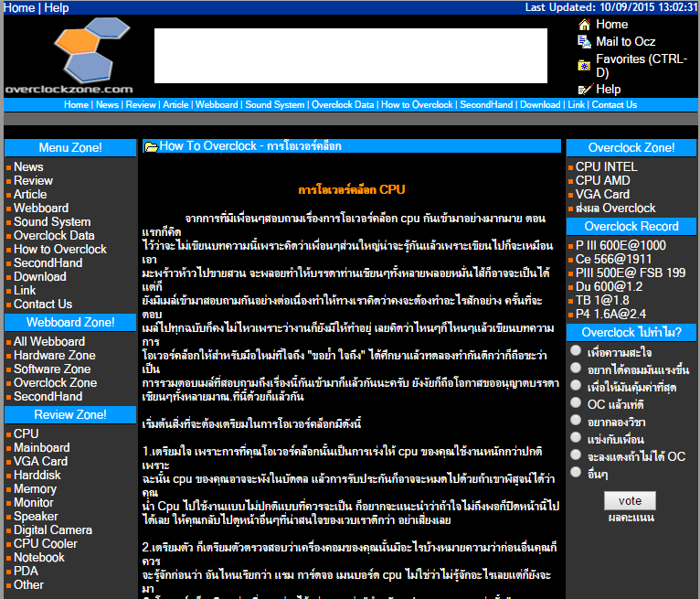Open Sound System in Menu Zone sidebar
The image size is (700, 599).
(52, 221)
